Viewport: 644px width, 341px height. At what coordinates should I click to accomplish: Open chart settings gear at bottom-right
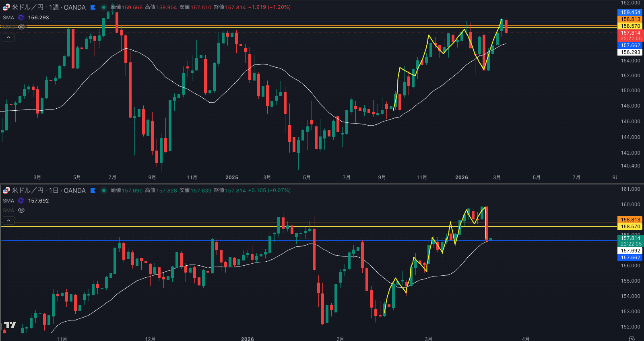pyautogui.click(x=632, y=339)
